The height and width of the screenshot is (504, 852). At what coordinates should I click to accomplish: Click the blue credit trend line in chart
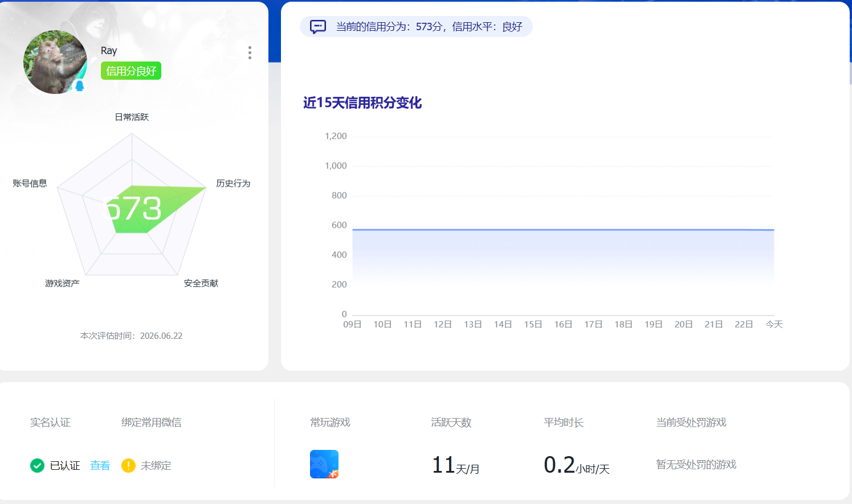(563, 230)
